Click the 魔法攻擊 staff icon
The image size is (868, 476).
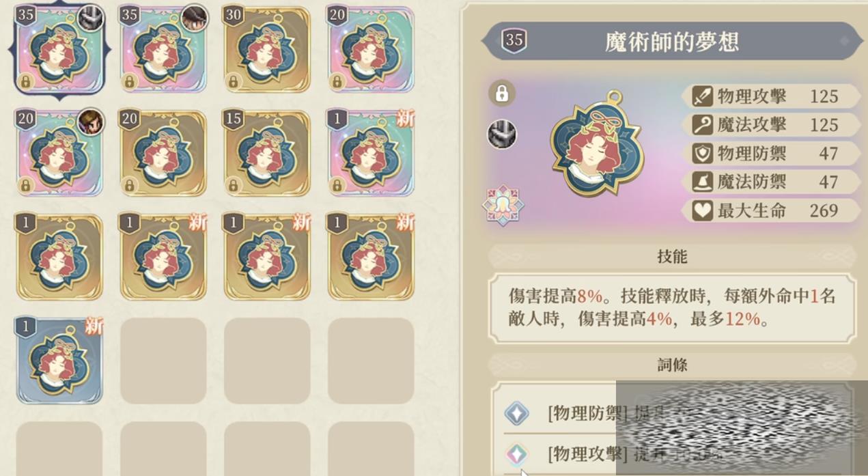tap(703, 125)
